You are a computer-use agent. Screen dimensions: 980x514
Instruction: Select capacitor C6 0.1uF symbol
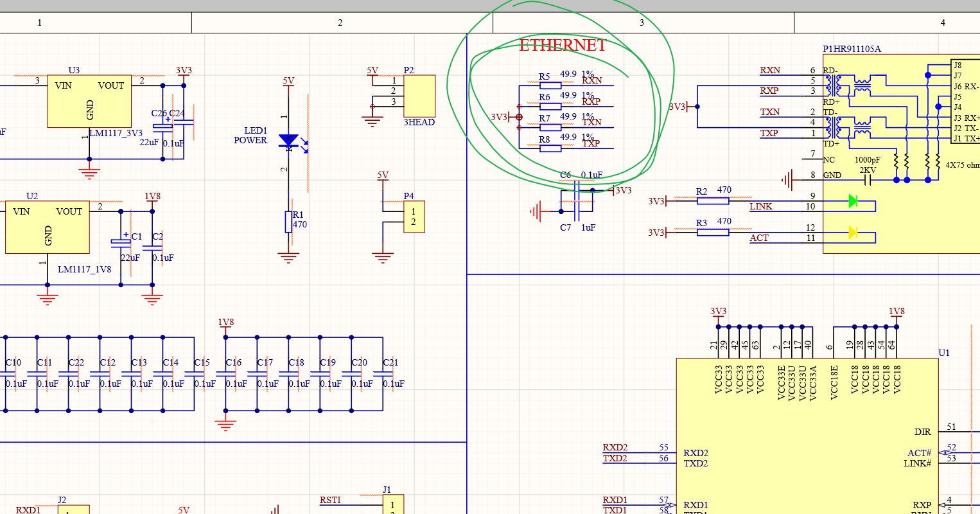576,190
